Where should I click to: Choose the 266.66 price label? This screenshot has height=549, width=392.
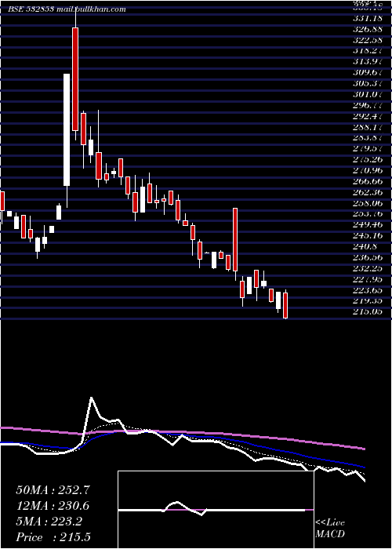coord(368,181)
